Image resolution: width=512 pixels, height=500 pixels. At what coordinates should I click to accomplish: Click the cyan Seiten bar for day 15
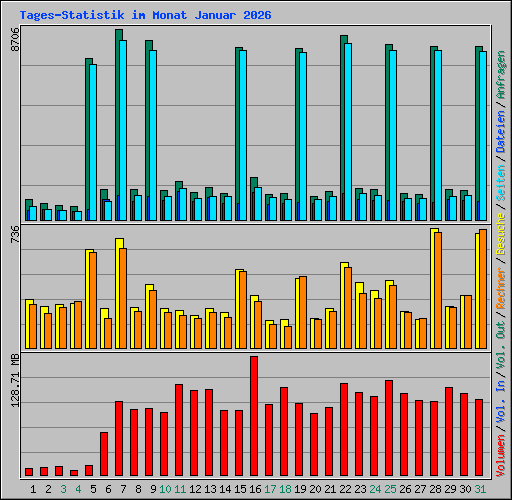[243, 135]
